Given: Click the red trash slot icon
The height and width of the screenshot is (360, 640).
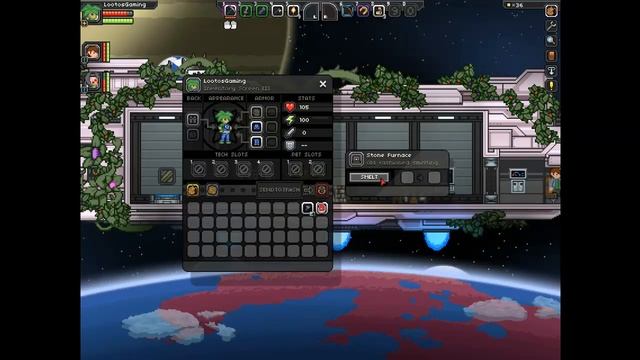Looking at the screenshot, I should [322, 190].
